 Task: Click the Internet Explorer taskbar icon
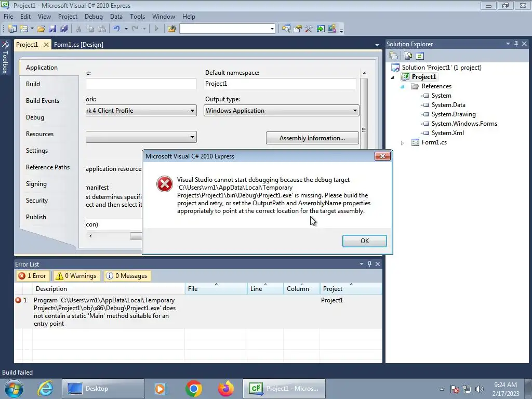click(x=45, y=389)
